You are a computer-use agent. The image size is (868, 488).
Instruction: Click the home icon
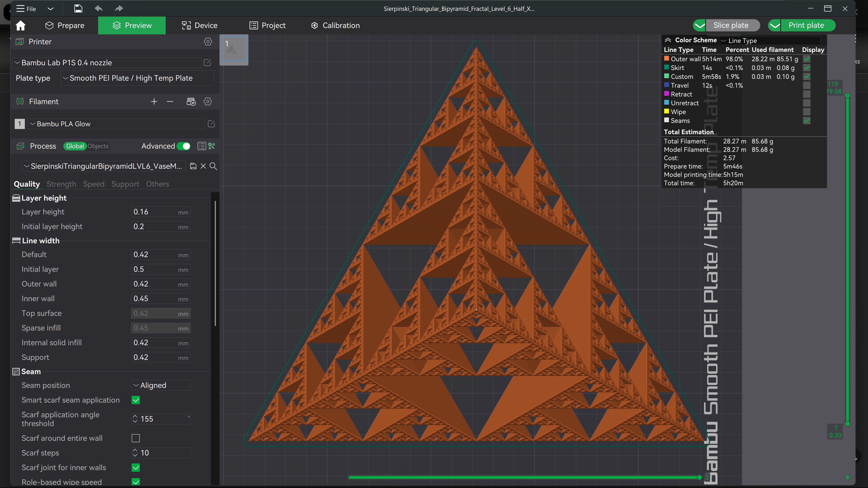coord(21,25)
